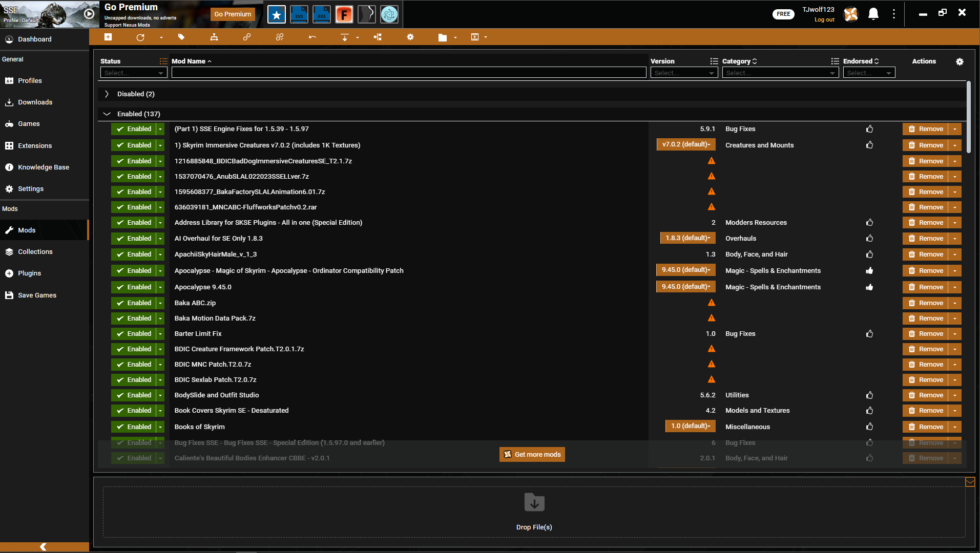Click the folder icon in the mods toolbar
Viewport: 980px width, 553px height.
click(x=443, y=37)
